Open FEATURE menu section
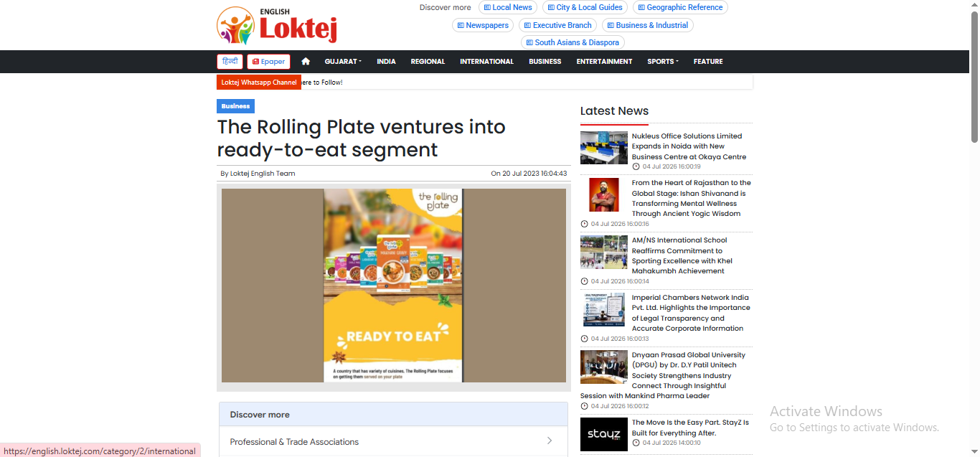The image size is (980, 457). coord(708,62)
